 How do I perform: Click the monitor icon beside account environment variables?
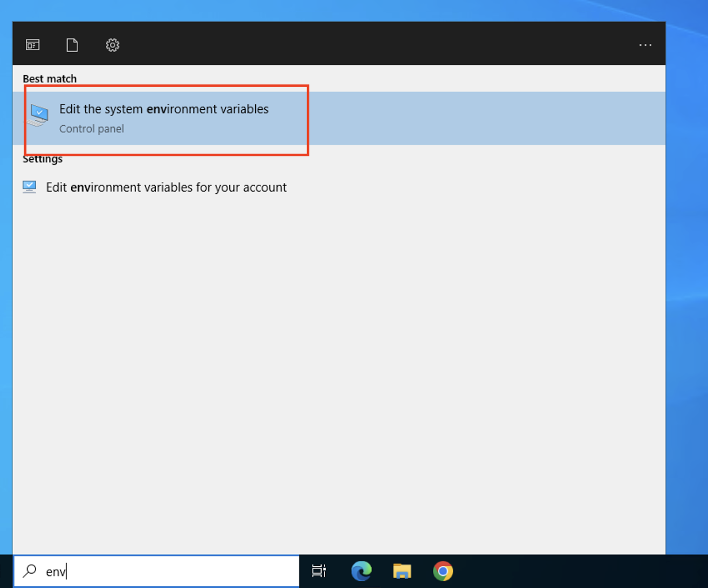[x=30, y=187]
